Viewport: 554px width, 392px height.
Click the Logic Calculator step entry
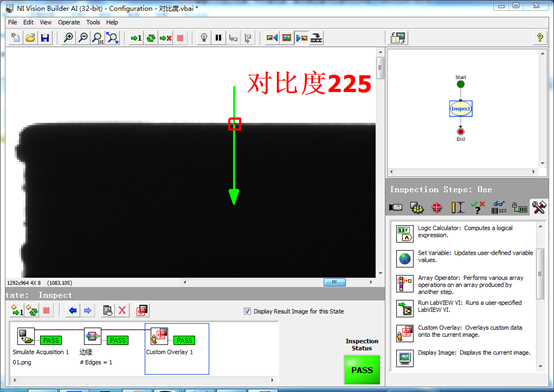click(x=464, y=233)
